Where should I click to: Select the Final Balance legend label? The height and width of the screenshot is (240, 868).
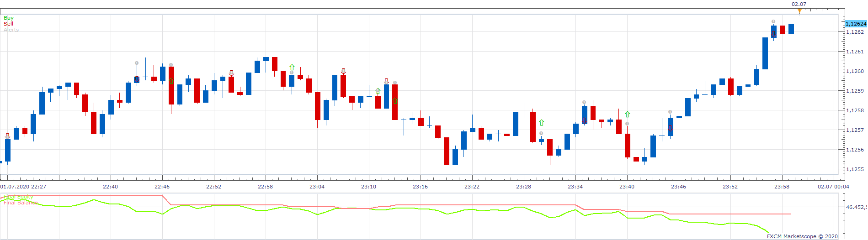pyautogui.click(x=21, y=203)
